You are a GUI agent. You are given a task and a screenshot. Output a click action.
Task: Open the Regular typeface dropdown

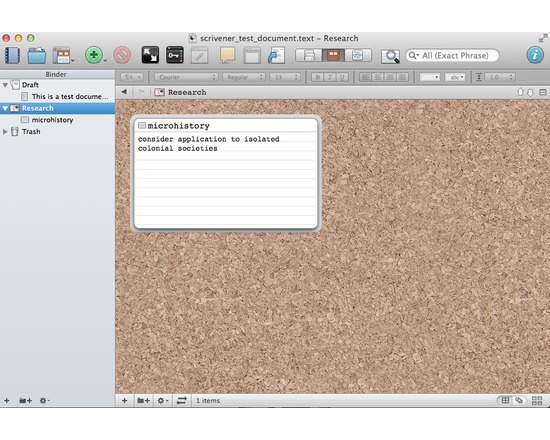(243, 77)
